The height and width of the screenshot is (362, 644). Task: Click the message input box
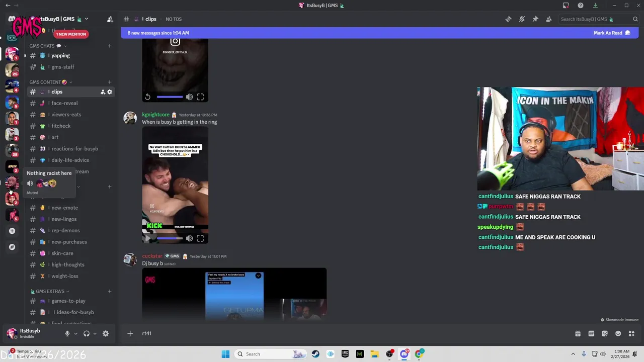coord(352,333)
